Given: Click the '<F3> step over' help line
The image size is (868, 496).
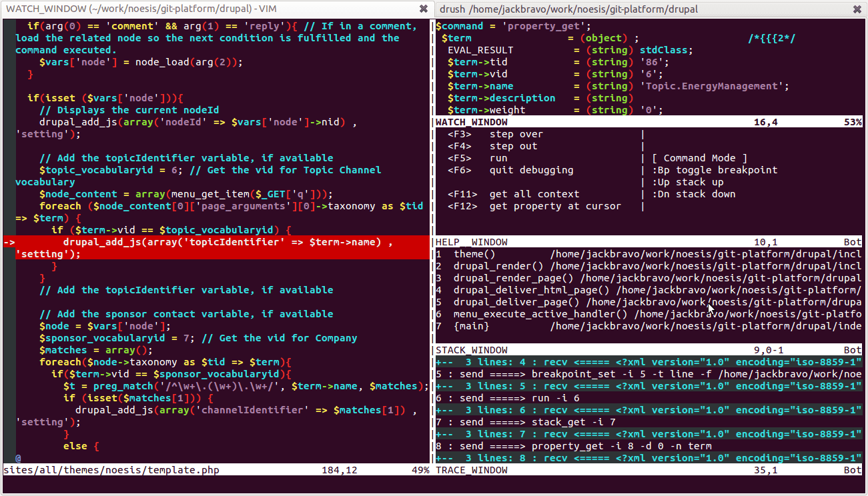Looking at the screenshot, I should (495, 134).
